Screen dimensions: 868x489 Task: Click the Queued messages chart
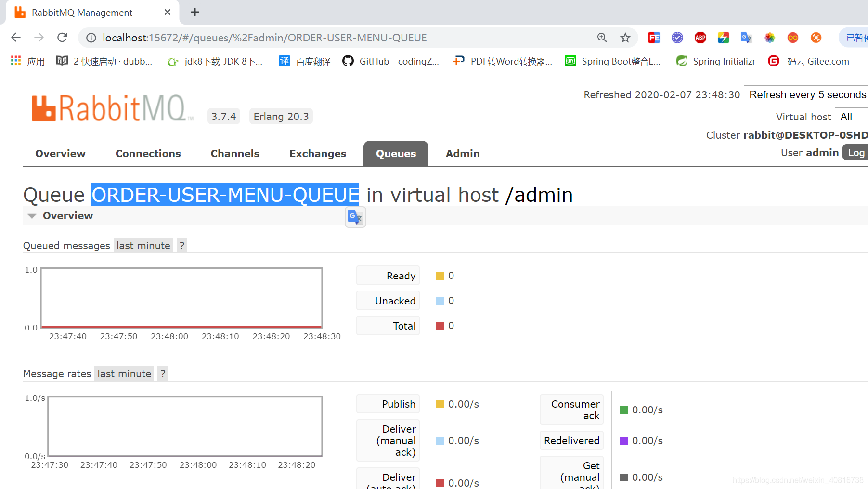click(181, 298)
